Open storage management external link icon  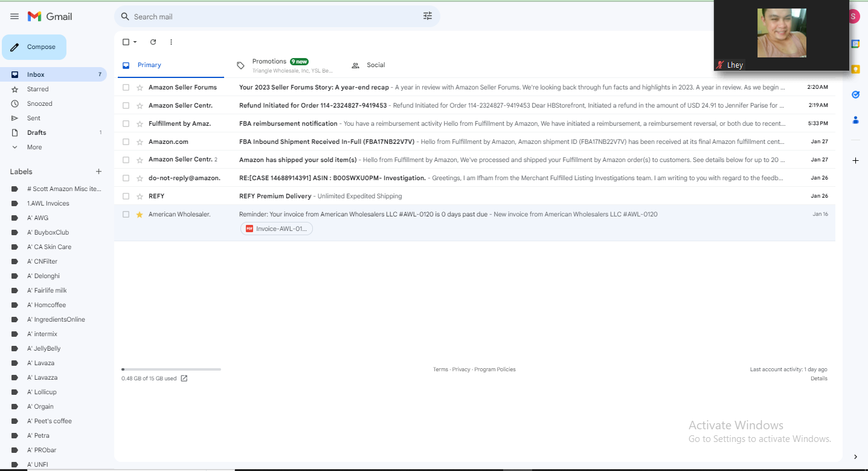click(x=184, y=378)
